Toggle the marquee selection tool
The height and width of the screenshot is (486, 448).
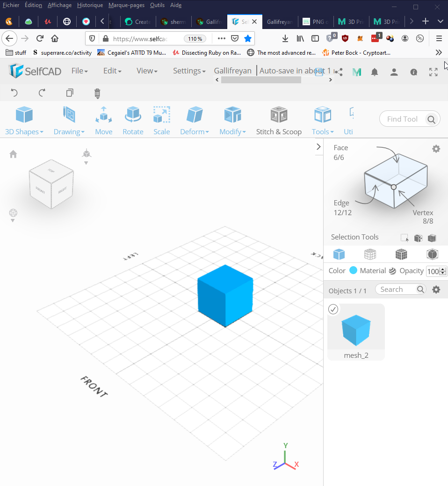point(405,238)
